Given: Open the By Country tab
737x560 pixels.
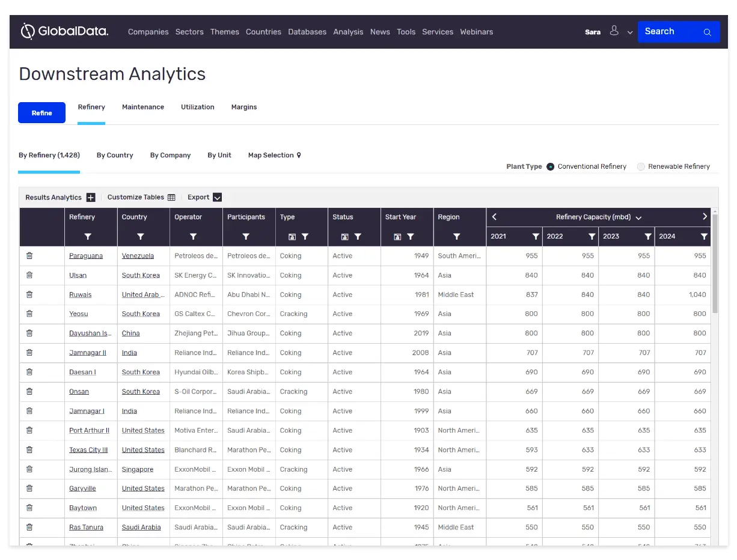Looking at the screenshot, I should point(115,155).
